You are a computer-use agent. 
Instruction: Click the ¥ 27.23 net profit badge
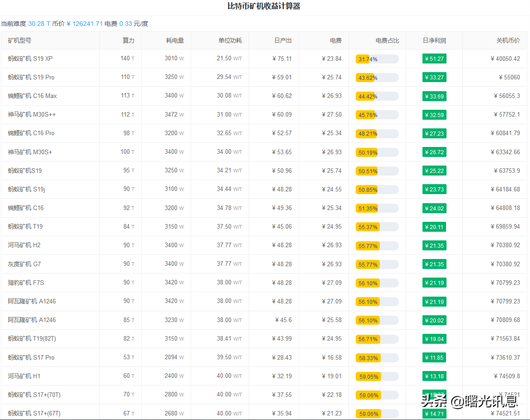pyautogui.click(x=434, y=133)
